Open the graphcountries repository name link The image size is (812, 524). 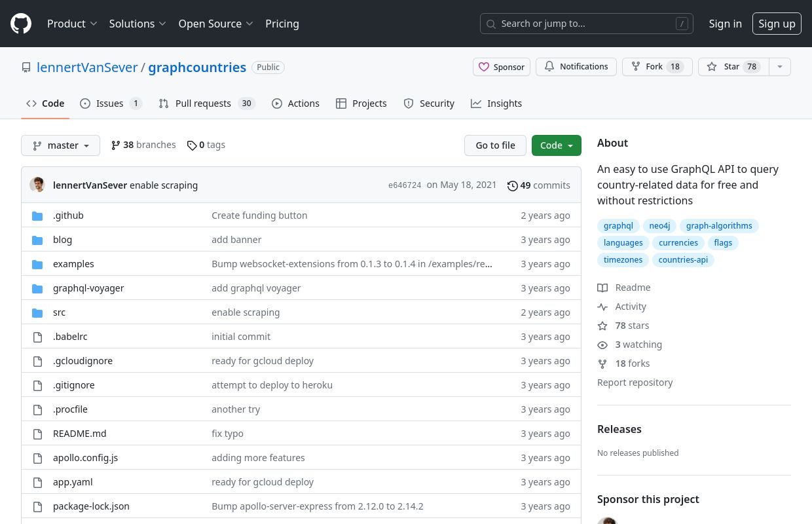(197, 67)
